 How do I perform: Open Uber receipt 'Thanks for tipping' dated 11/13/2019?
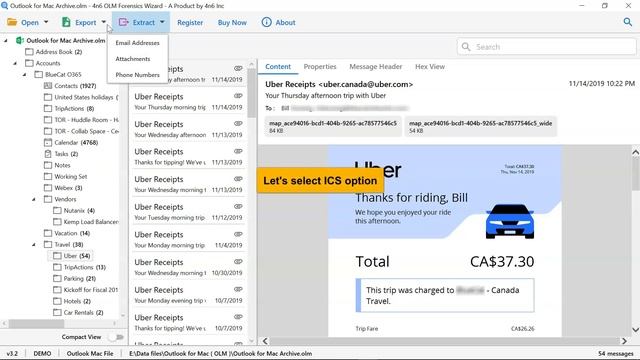189,157
